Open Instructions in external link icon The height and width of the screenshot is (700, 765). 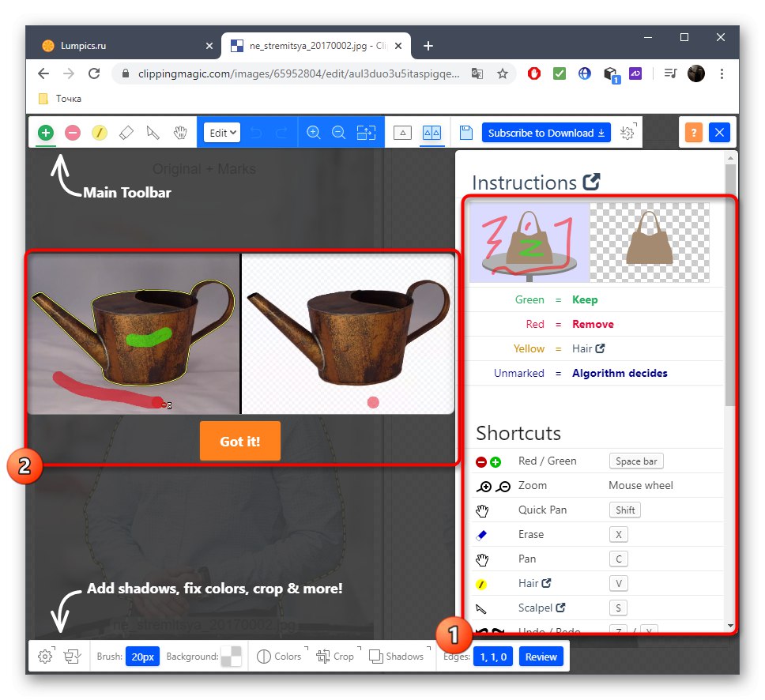(591, 183)
